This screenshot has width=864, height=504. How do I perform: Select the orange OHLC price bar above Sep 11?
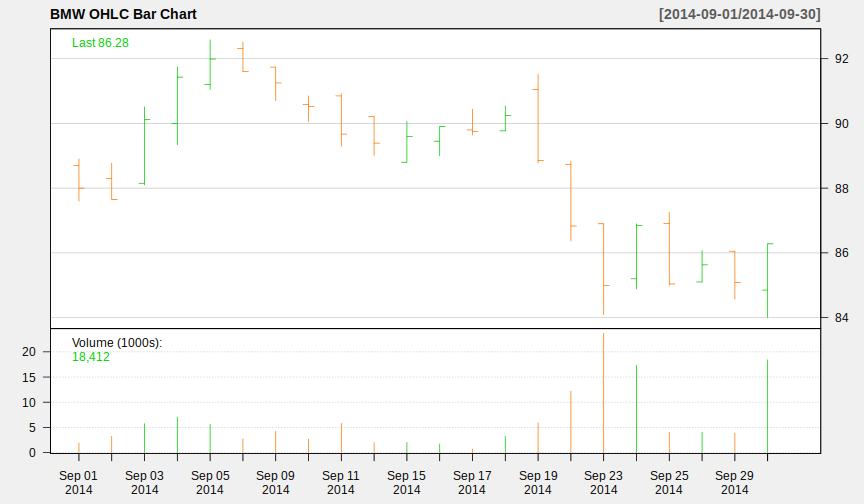(341, 120)
